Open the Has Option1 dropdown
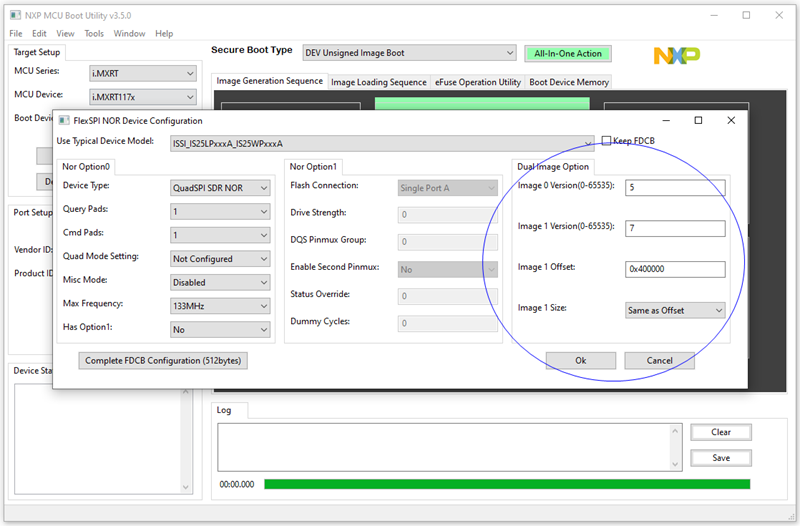The image size is (800, 526). pyautogui.click(x=220, y=330)
